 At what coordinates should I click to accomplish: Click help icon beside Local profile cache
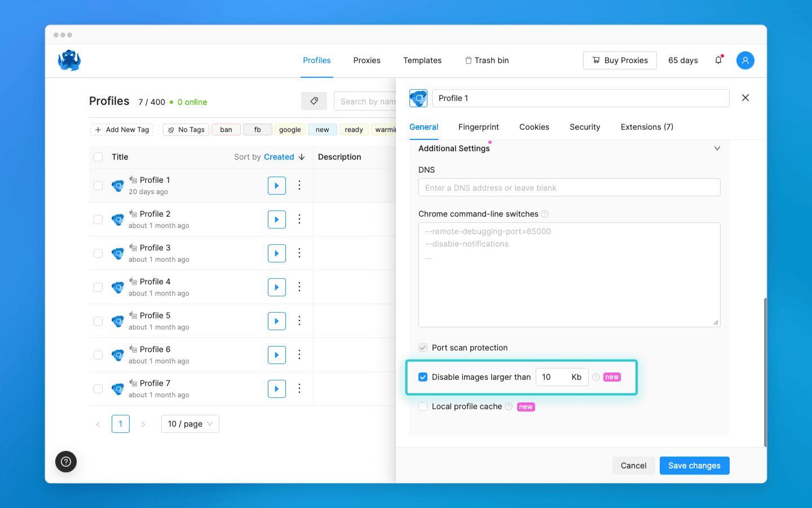click(x=509, y=406)
